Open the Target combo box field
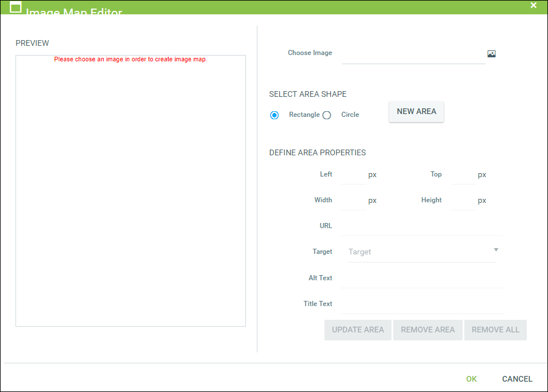Image resolution: width=548 pixels, height=392 pixels. tap(418, 252)
